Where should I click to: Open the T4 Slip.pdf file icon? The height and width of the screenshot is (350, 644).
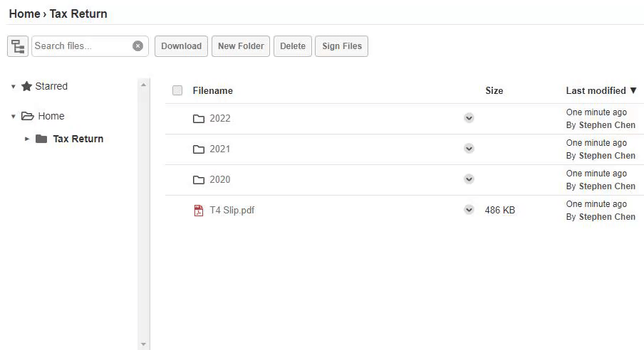click(x=198, y=210)
